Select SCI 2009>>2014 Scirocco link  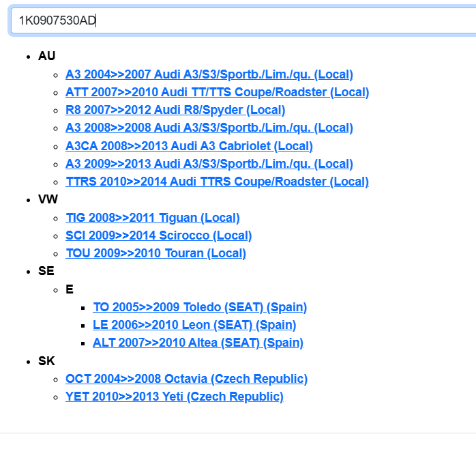pos(158,235)
